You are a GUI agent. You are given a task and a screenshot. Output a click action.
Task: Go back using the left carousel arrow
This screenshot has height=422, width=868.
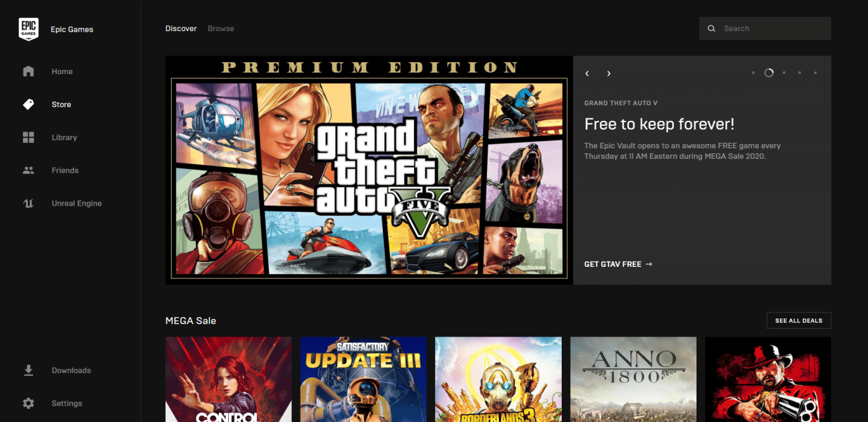point(587,73)
